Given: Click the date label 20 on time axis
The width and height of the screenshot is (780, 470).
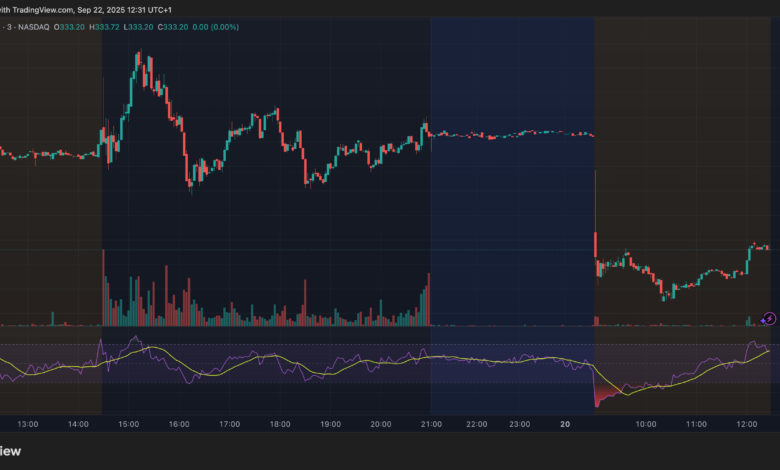Looking at the screenshot, I should pyautogui.click(x=565, y=424).
